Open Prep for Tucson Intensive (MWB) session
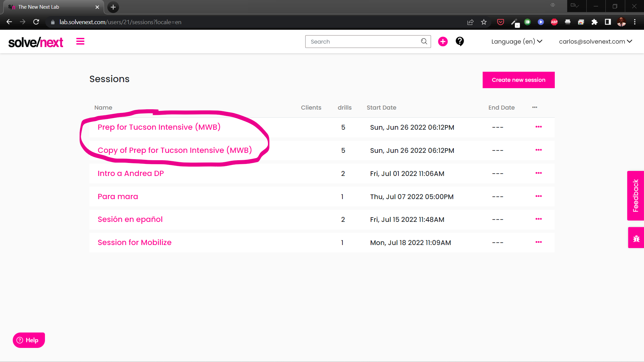 [159, 127]
